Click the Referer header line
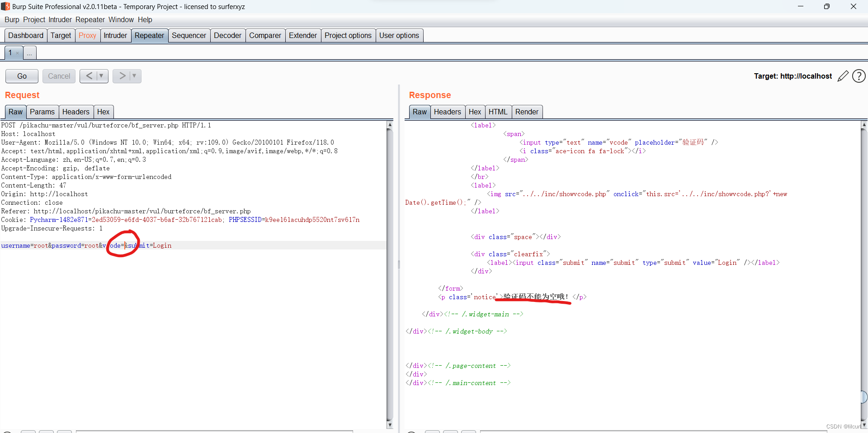Screen dimensions: 868x433 tap(126, 211)
